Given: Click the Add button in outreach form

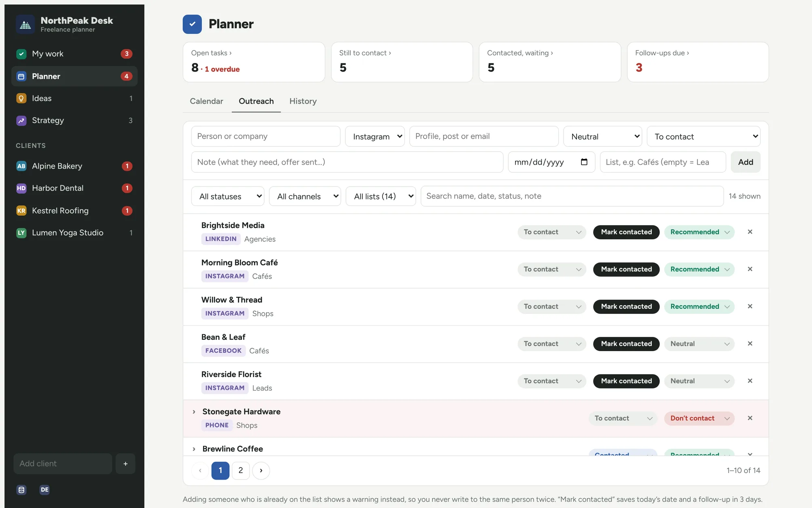Looking at the screenshot, I should coord(745,162).
